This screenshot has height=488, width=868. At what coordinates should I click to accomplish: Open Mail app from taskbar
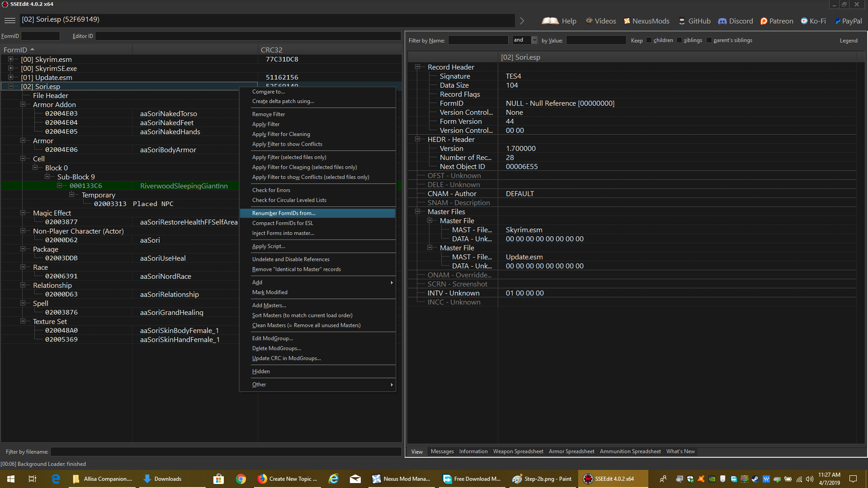click(x=355, y=479)
